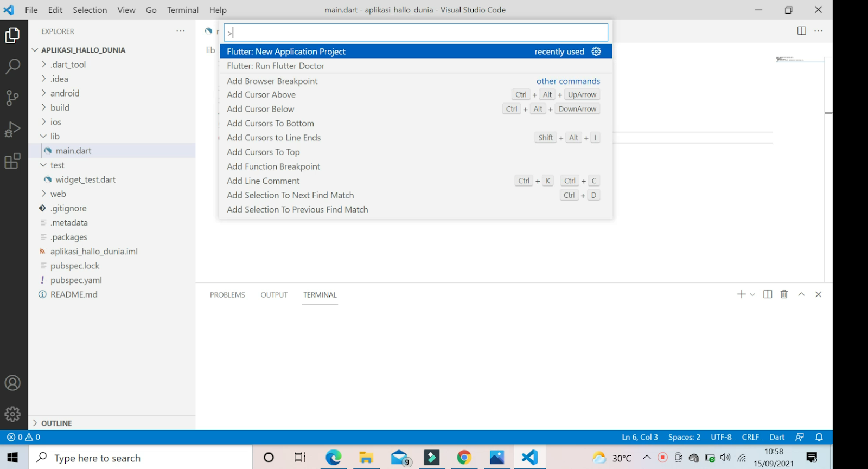Open the Explorer view in activity bar
The image size is (868, 469).
tap(12, 36)
